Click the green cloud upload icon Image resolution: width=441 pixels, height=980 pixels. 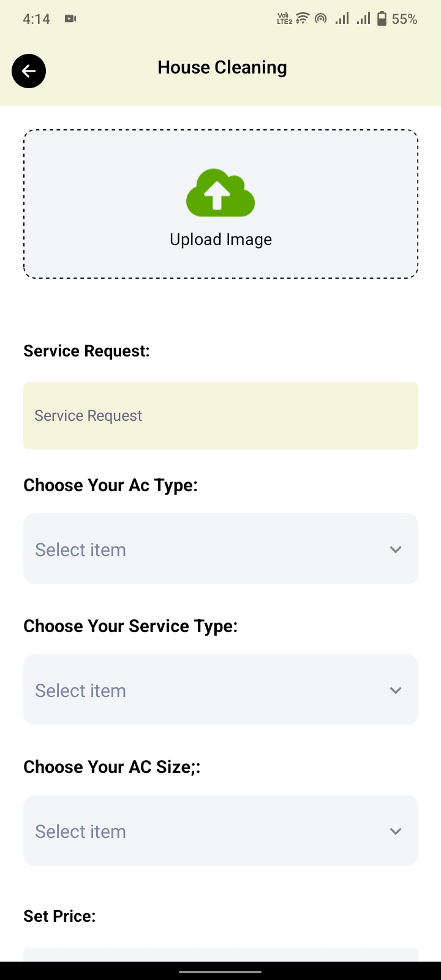pos(221,193)
